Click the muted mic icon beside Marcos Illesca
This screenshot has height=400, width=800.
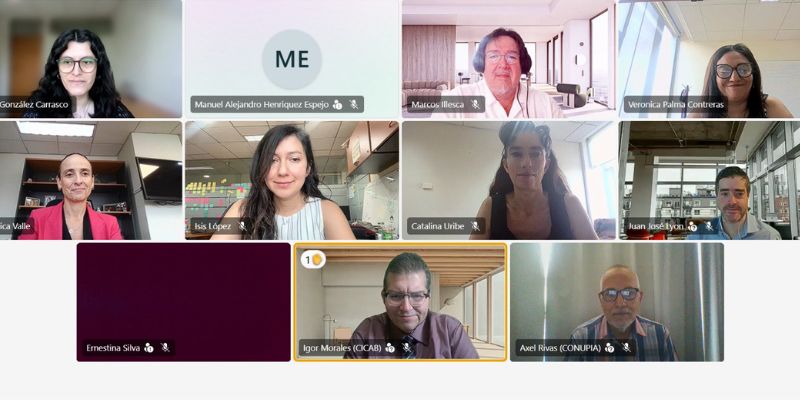pos(475,105)
